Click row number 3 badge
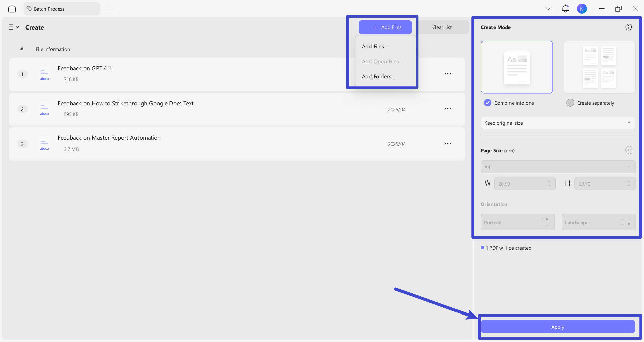This screenshot has height=342, width=644. point(22,144)
